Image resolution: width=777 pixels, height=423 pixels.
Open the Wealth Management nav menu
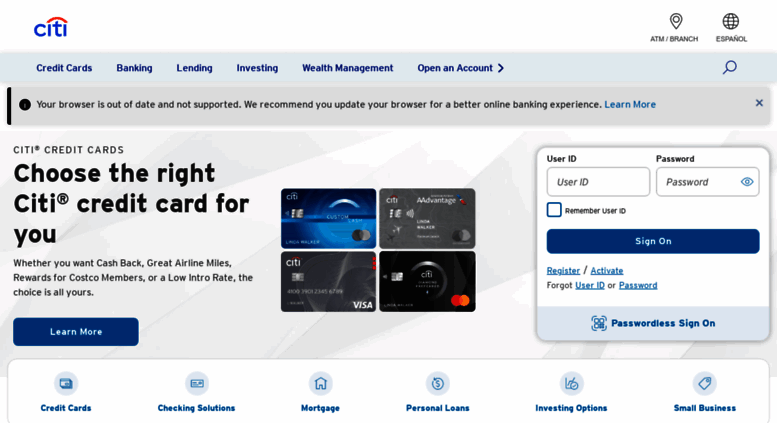(x=347, y=68)
